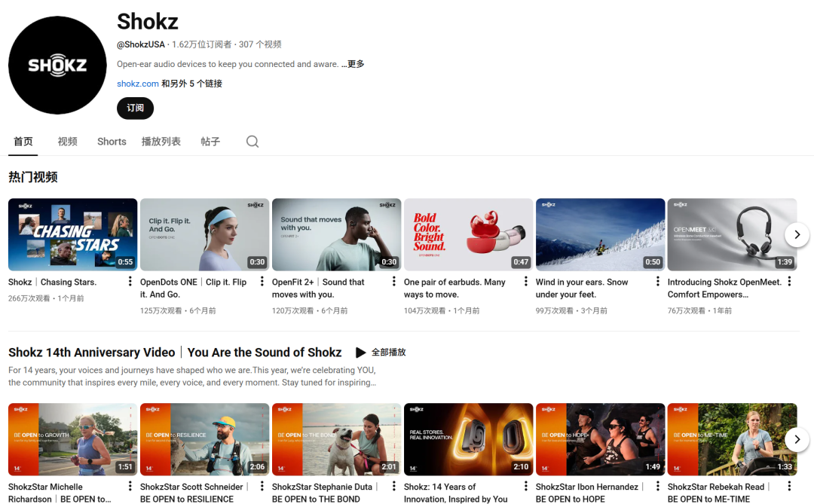Open title Wind in your ears. Snow under
The image size is (814, 504).
(582, 288)
